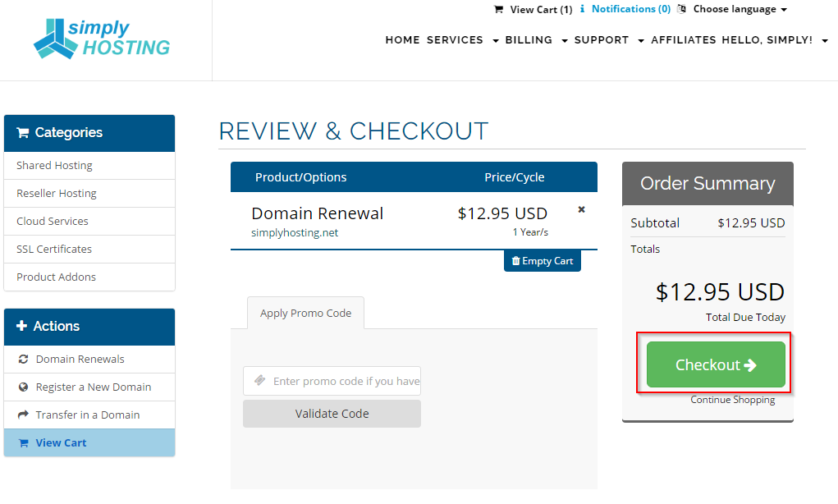
Task: Click the language icon before Choose language
Action: coord(681,9)
